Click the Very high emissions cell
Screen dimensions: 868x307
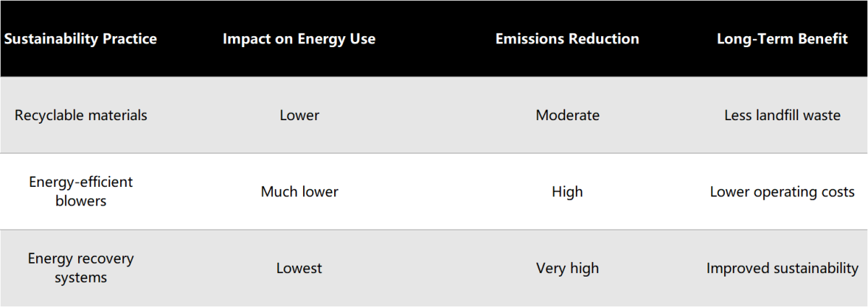tap(567, 269)
